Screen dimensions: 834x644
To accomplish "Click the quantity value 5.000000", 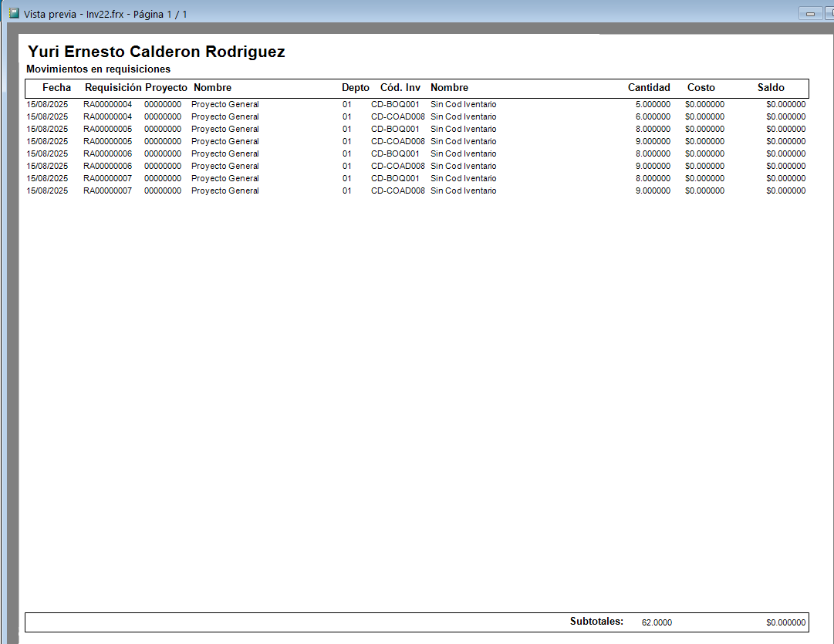I will (x=653, y=105).
